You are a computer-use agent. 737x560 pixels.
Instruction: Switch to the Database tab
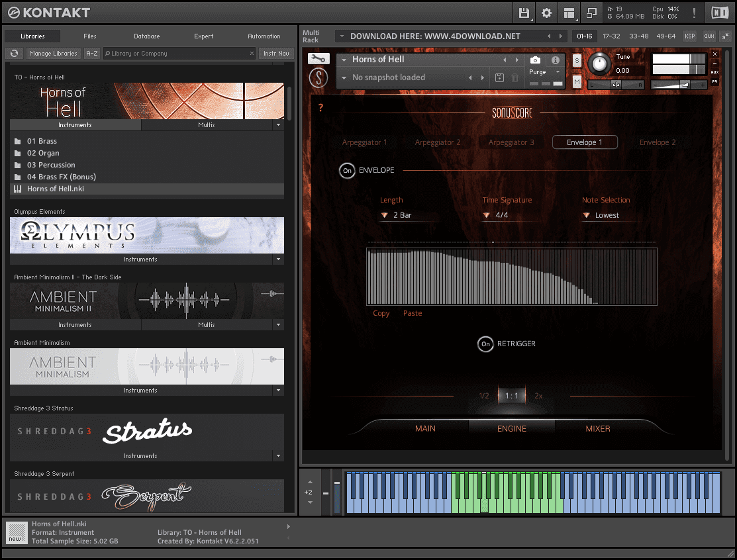click(146, 36)
